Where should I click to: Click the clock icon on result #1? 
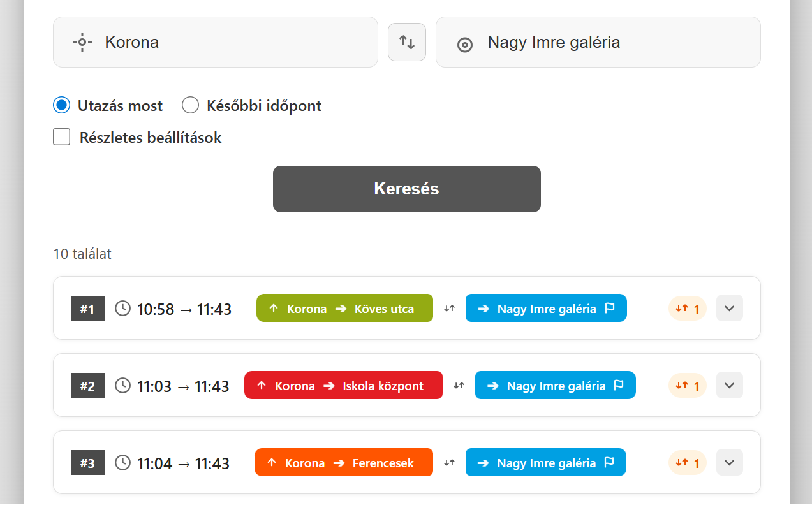pos(123,308)
